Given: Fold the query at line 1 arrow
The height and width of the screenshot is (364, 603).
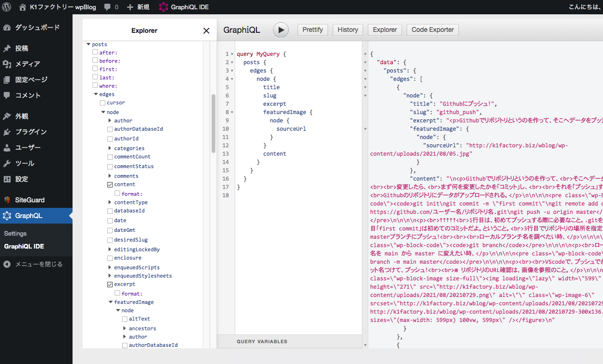Looking at the screenshot, I should tap(232, 54).
